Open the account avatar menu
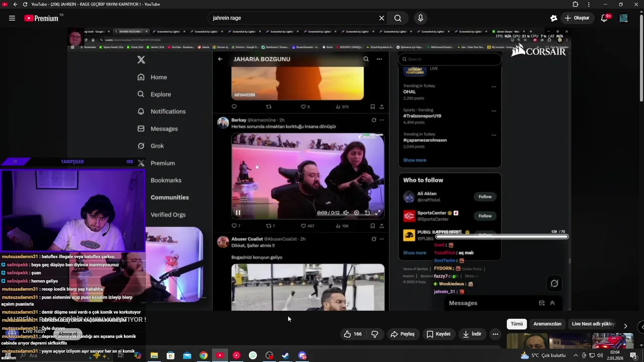 (x=624, y=18)
